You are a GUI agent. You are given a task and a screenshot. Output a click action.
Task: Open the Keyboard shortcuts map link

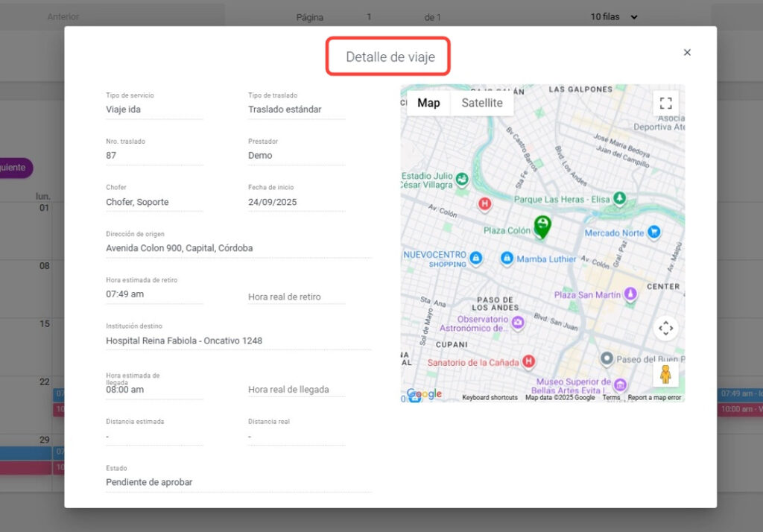490,398
